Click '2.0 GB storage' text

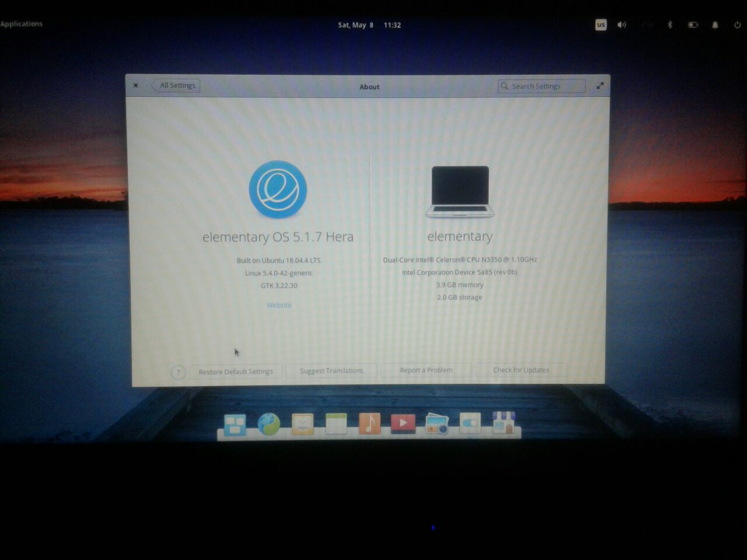pos(460,297)
